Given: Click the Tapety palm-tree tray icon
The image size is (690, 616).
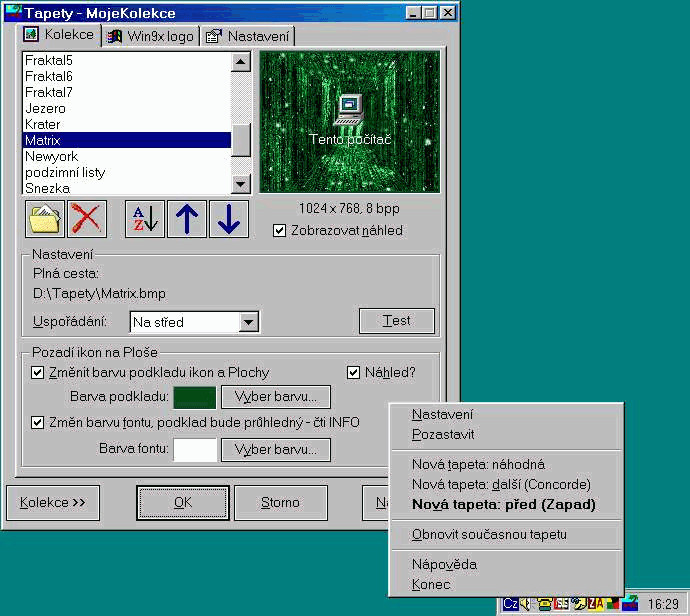Looking at the screenshot, I should [630, 603].
